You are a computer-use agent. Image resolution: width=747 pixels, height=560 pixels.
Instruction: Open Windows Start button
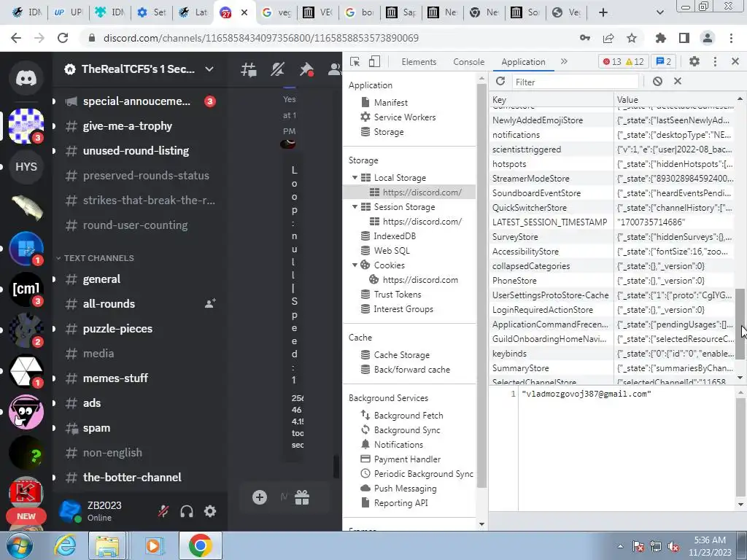(x=20, y=545)
